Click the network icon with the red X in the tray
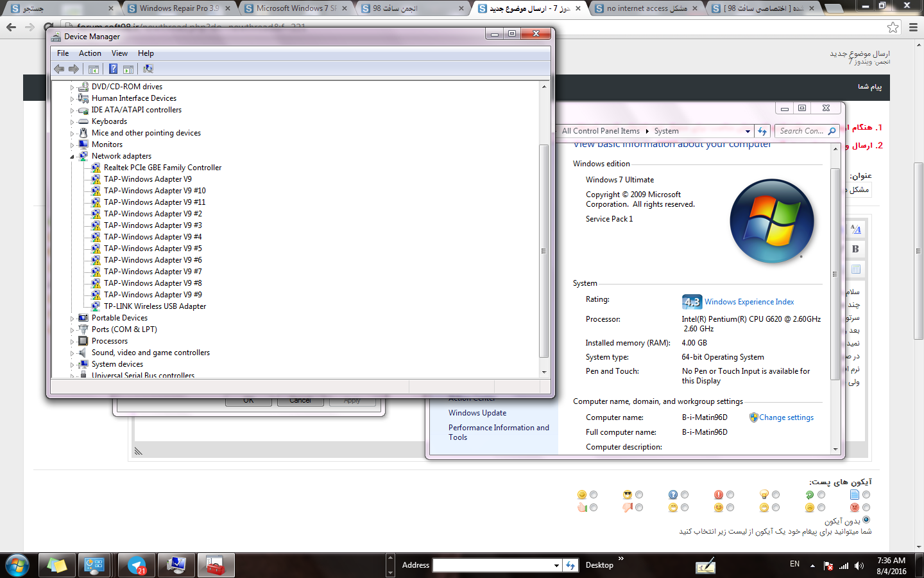Screen dimensions: 924x578 tap(828, 566)
